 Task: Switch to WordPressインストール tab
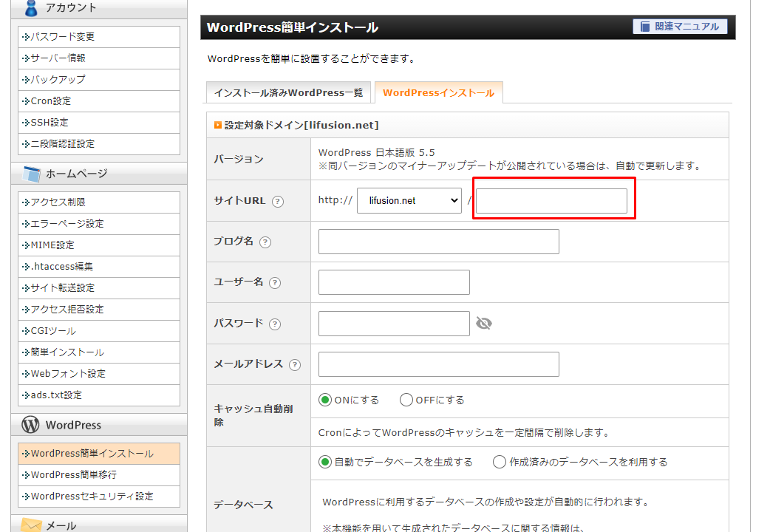click(x=438, y=93)
